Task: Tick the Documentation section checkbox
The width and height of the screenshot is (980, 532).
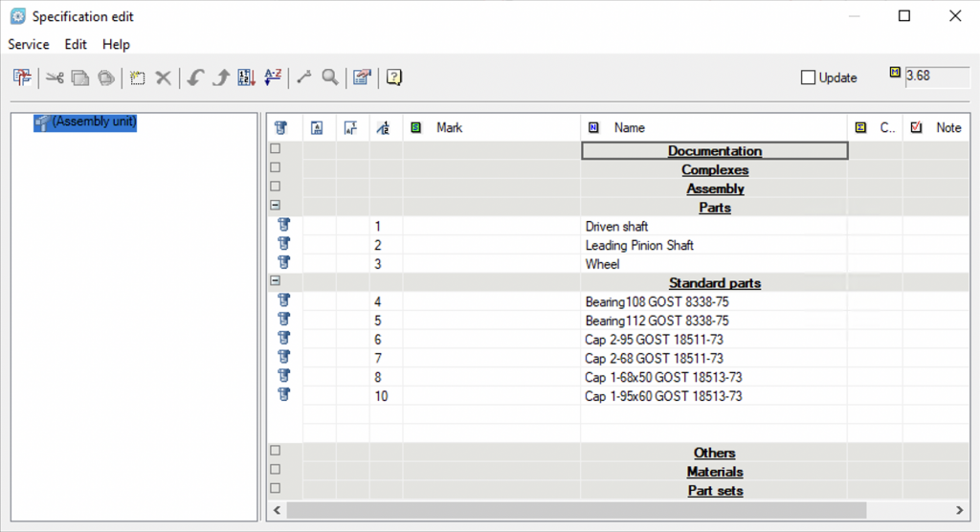Action: coord(276,149)
